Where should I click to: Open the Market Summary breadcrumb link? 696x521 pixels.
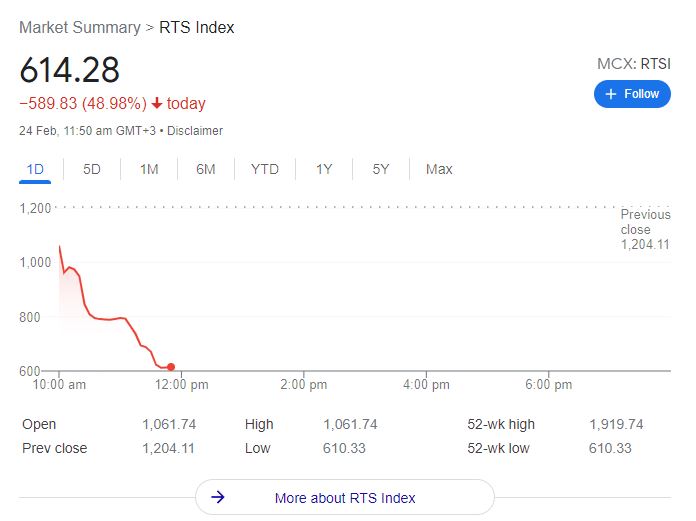coord(80,27)
